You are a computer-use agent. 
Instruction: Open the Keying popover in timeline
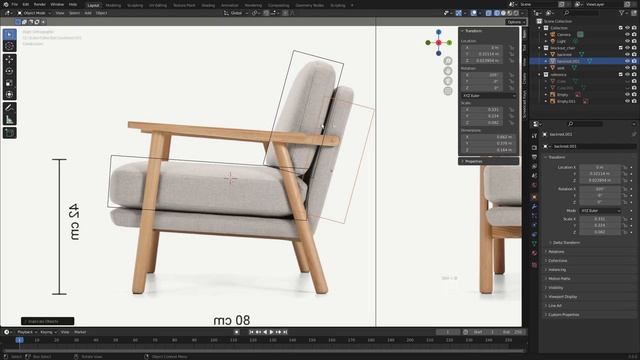(48, 332)
